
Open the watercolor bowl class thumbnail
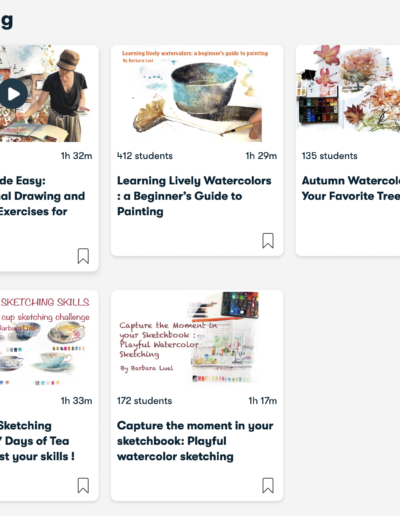coord(197,94)
